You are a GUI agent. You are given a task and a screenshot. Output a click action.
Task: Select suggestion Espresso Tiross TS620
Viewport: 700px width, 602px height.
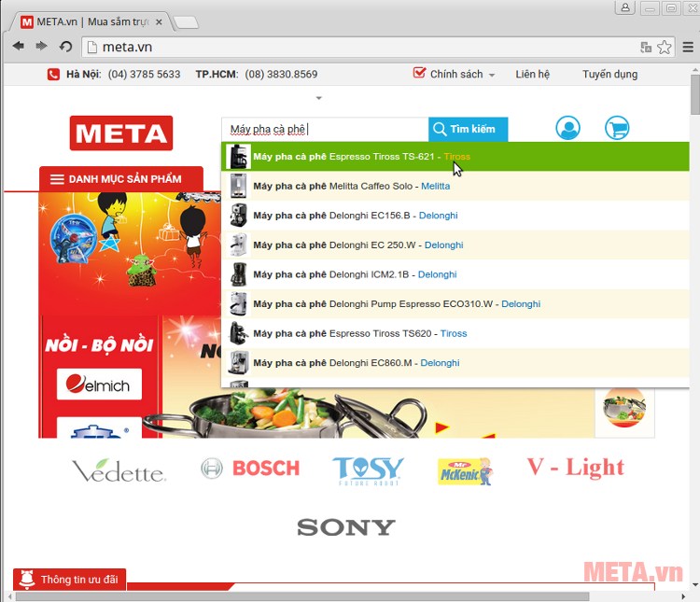[455, 333]
